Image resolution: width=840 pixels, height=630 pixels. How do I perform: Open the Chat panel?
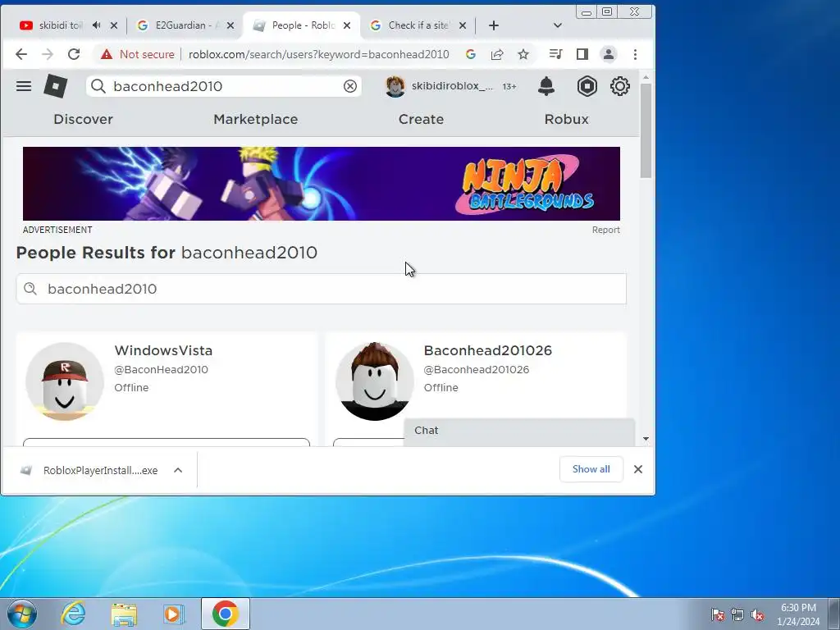(x=519, y=431)
